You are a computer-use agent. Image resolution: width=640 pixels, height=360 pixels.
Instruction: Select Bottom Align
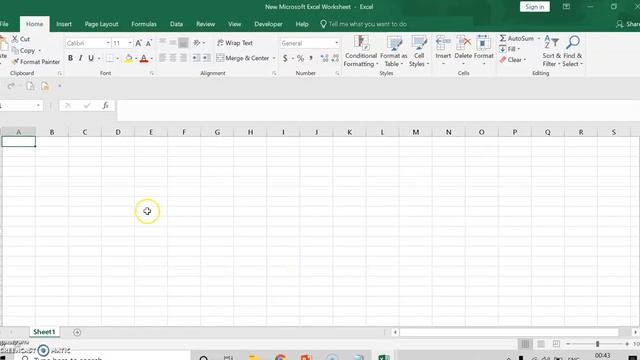click(x=183, y=42)
